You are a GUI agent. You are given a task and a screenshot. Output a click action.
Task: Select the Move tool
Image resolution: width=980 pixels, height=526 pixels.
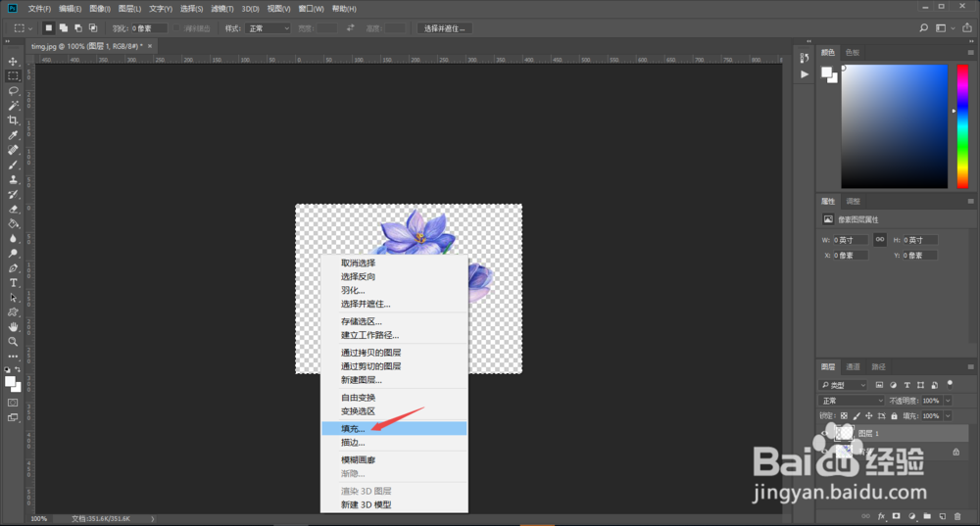click(13, 62)
